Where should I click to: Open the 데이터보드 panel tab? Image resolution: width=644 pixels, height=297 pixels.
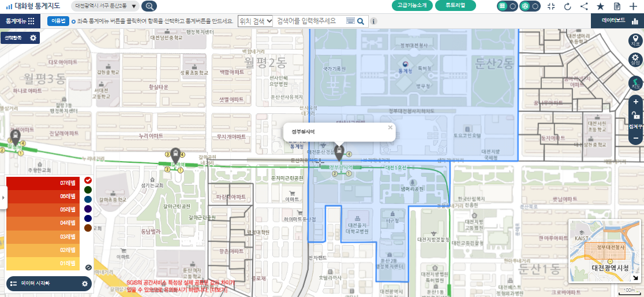617,21
